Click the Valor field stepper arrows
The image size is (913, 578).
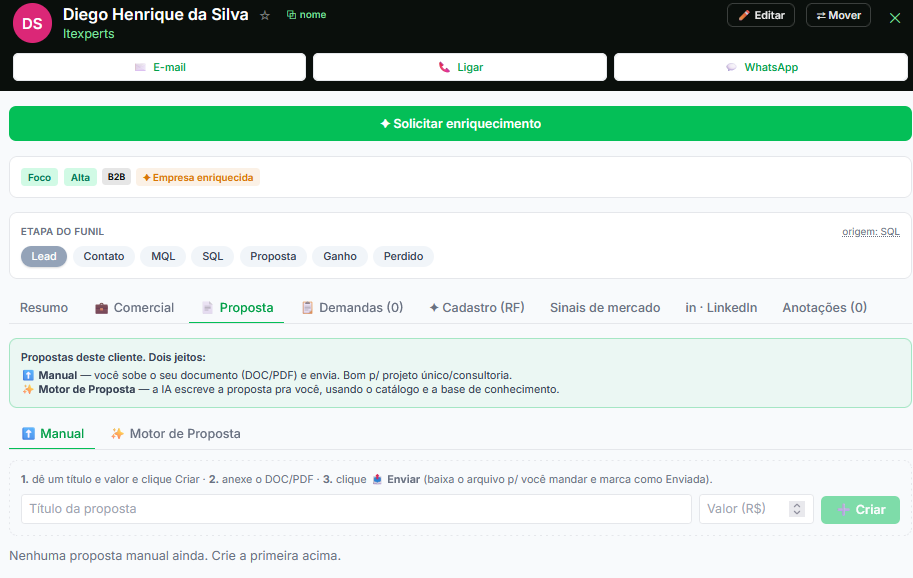tap(797, 509)
